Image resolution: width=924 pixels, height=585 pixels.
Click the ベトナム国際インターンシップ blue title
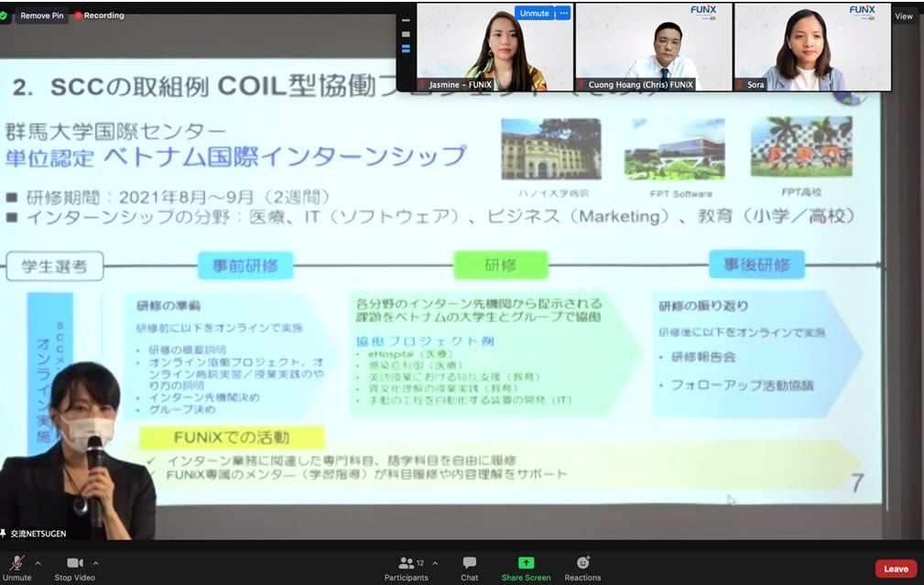285,157
